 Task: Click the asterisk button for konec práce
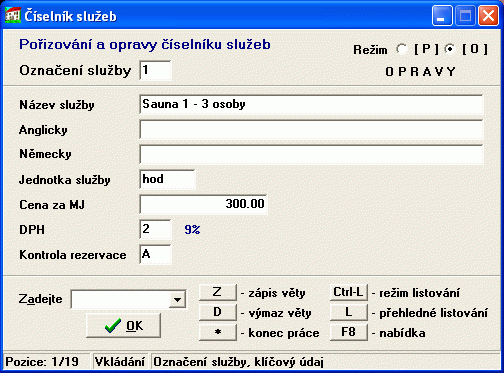coord(218,332)
